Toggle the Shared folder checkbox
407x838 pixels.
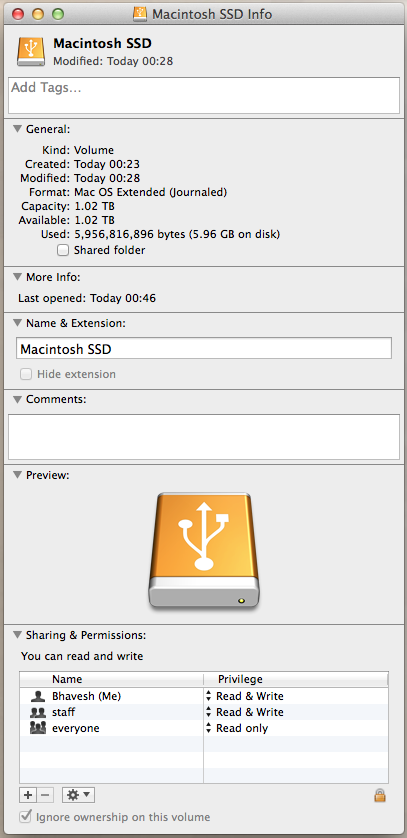(63, 250)
